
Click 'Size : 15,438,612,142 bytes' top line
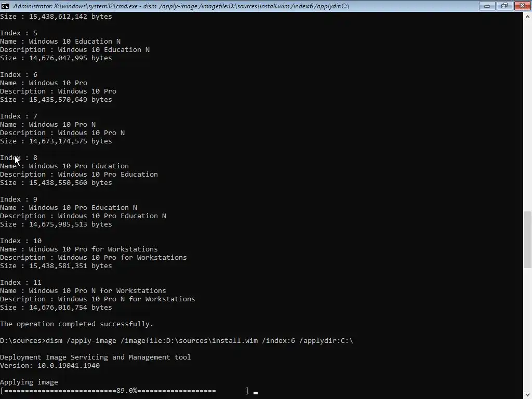coord(56,16)
